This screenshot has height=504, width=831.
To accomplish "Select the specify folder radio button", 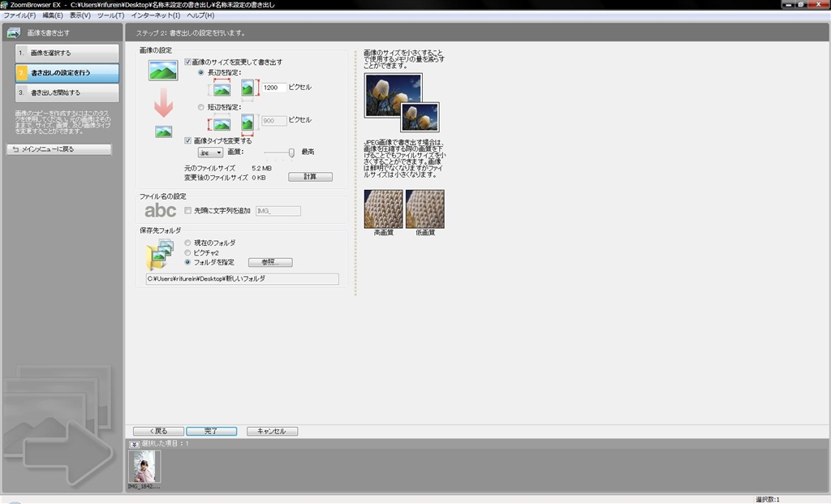I will pyautogui.click(x=187, y=262).
